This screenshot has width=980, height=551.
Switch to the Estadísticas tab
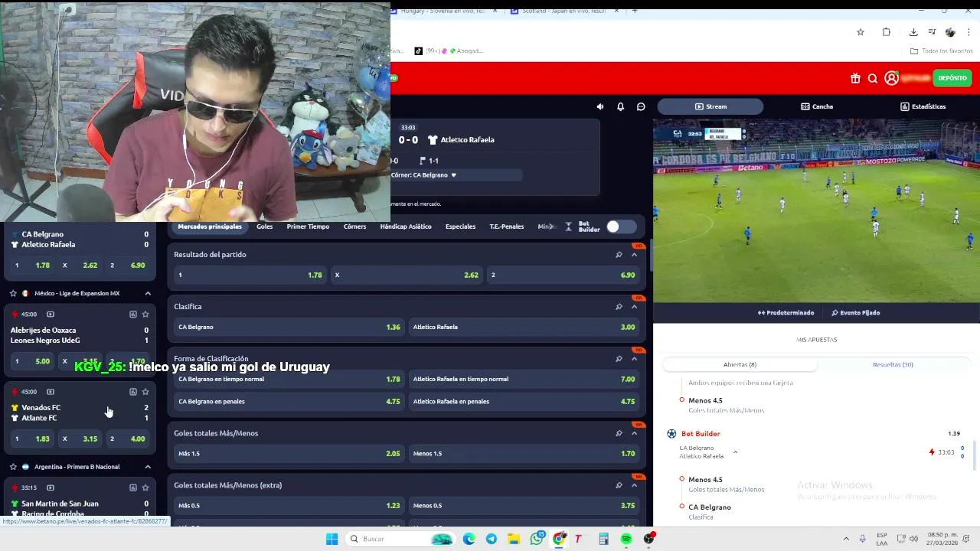click(923, 106)
